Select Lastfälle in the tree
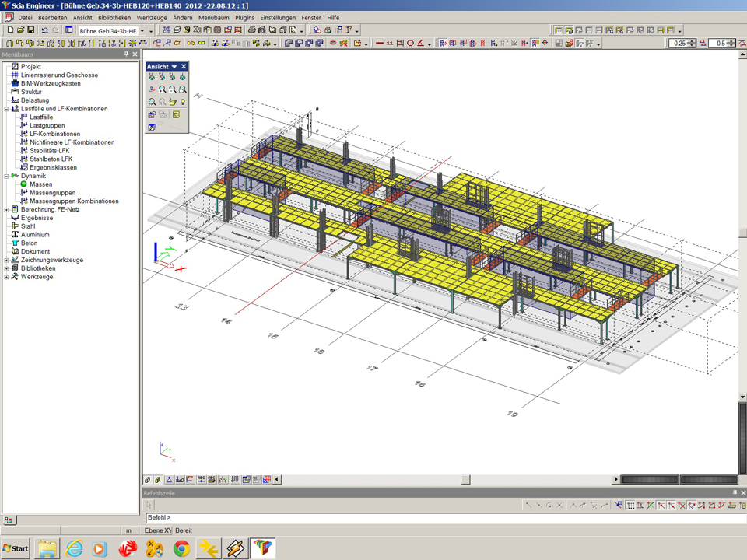Image resolution: width=747 pixels, height=560 pixels. (41, 117)
